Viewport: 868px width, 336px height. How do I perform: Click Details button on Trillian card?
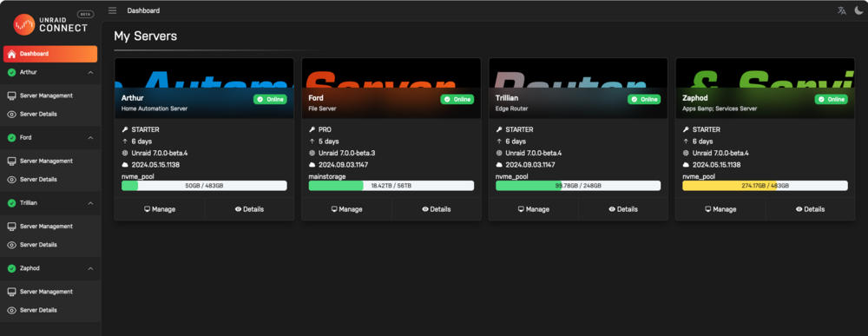click(624, 209)
